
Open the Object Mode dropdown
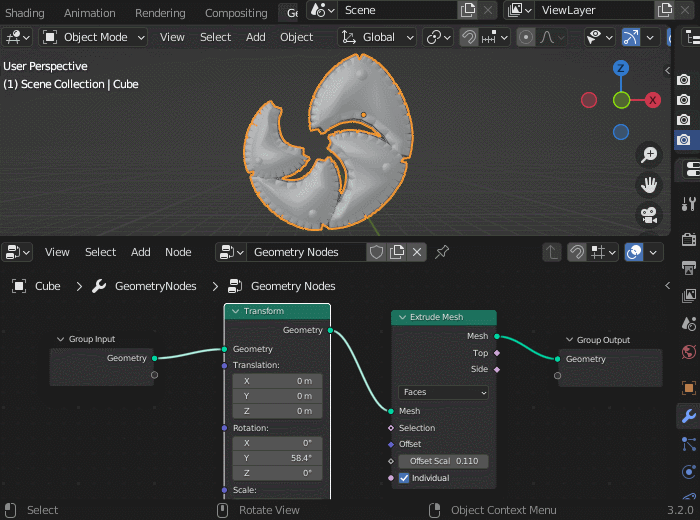94,37
